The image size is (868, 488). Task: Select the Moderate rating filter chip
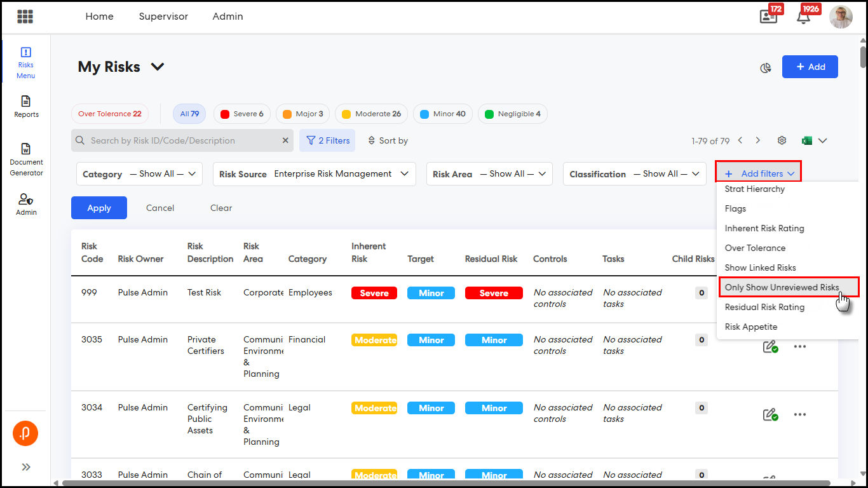[x=372, y=114]
